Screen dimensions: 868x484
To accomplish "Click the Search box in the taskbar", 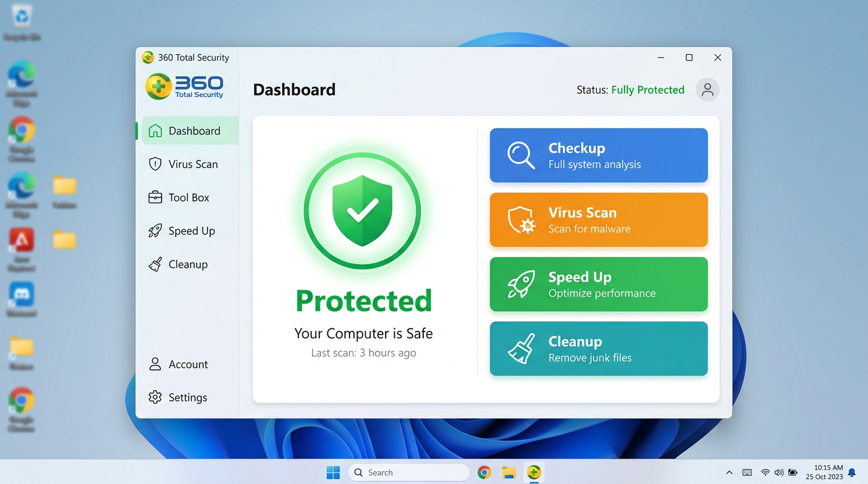I will [x=409, y=472].
